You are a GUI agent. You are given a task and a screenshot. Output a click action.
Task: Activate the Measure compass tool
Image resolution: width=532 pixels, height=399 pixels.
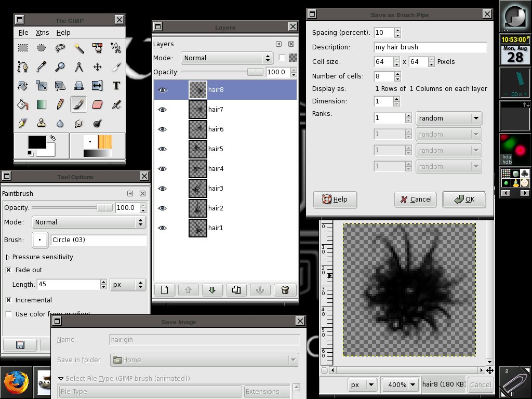point(79,67)
